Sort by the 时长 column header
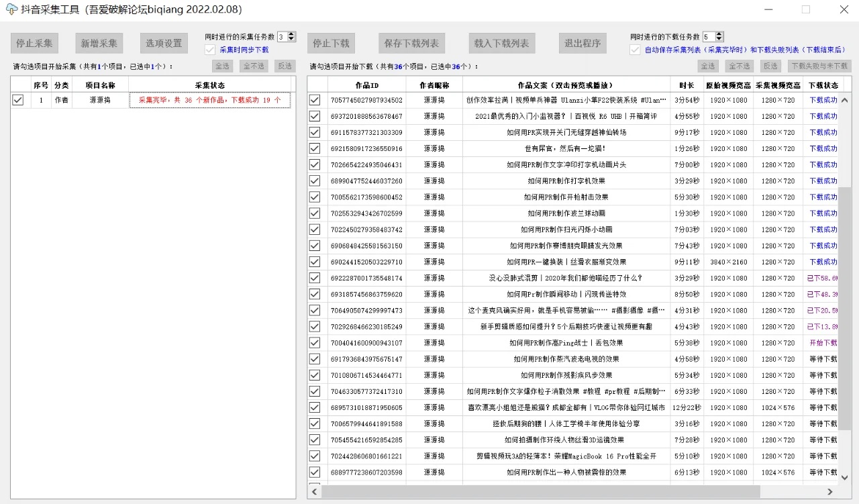Screen dimensions: 859x504 point(686,85)
